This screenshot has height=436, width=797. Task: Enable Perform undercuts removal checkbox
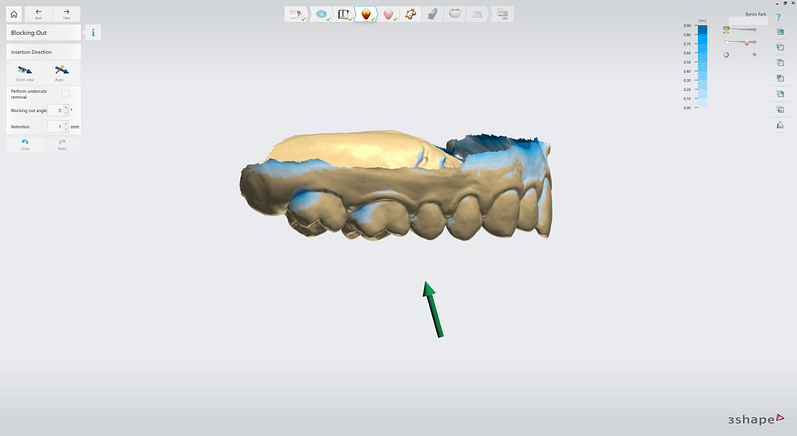pos(65,93)
